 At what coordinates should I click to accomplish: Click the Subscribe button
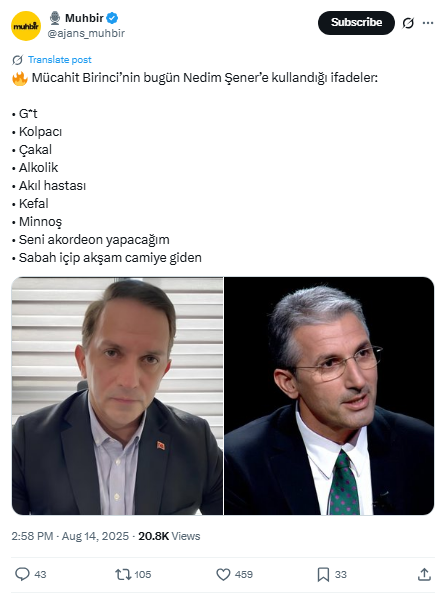pos(356,23)
